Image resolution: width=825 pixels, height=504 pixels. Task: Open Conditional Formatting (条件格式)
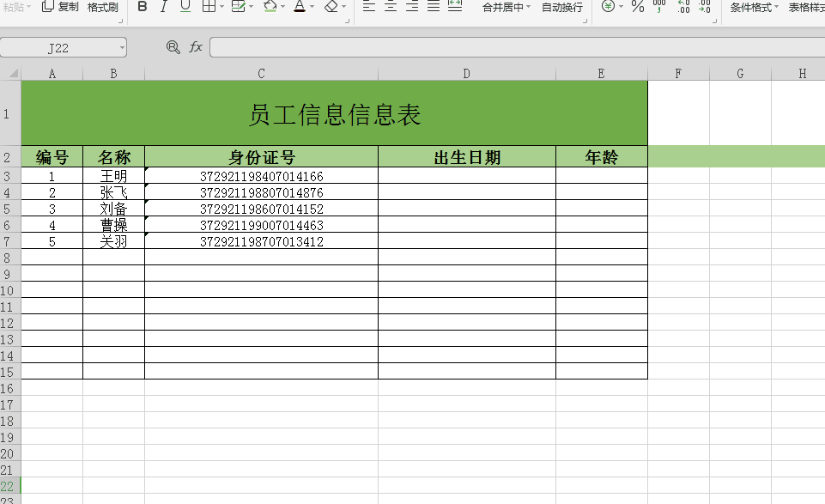751,8
